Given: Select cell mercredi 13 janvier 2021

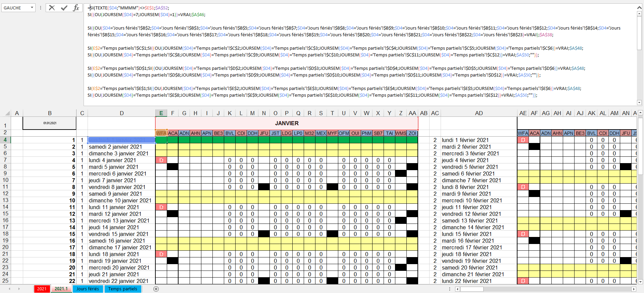Looking at the screenshot, I should click(121, 221).
